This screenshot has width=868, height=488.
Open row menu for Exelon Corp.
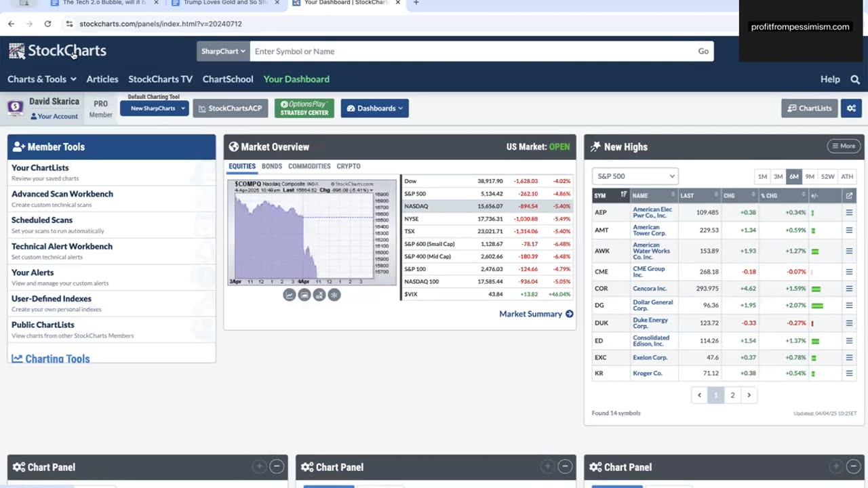849,357
